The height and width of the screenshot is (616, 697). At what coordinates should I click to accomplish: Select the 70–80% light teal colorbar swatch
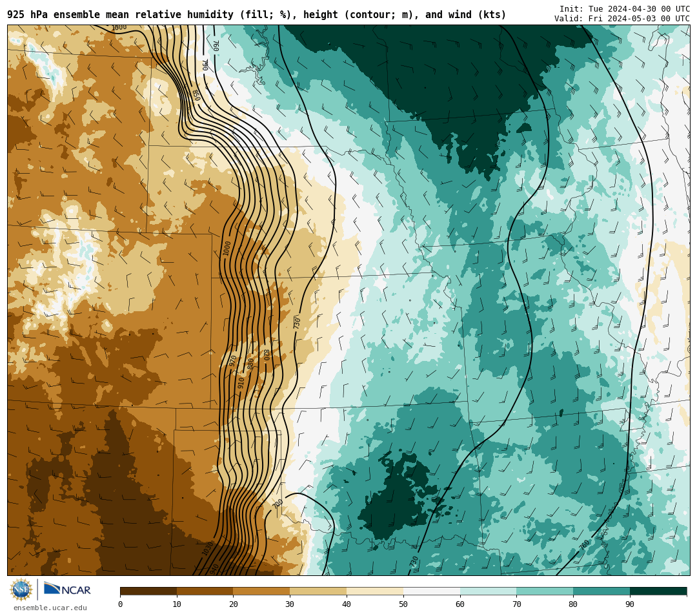click(x=545, y=591)
